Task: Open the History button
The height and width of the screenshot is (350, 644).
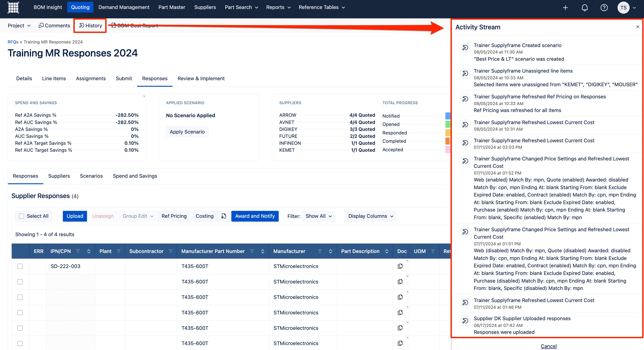Action: coord(90,26)
